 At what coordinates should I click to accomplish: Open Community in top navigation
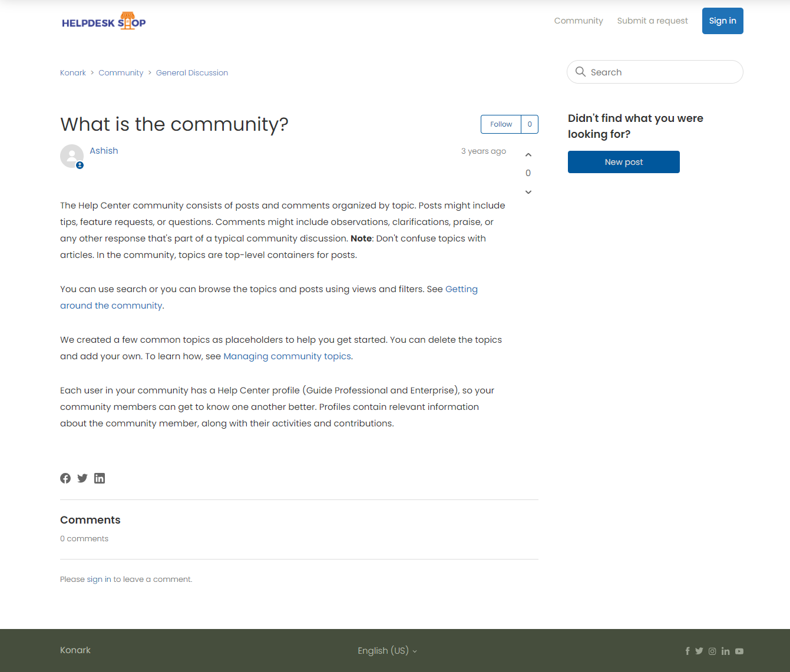pyautogui.click(x=579, y=21)
